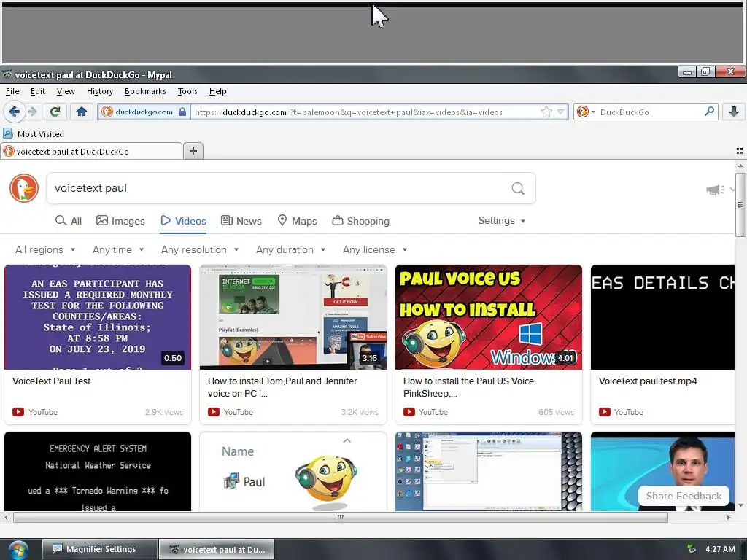The height and width of the screenshot is (560, 747).
Task: Click How to install the Paul US Voice link
Action: [468, 387]
